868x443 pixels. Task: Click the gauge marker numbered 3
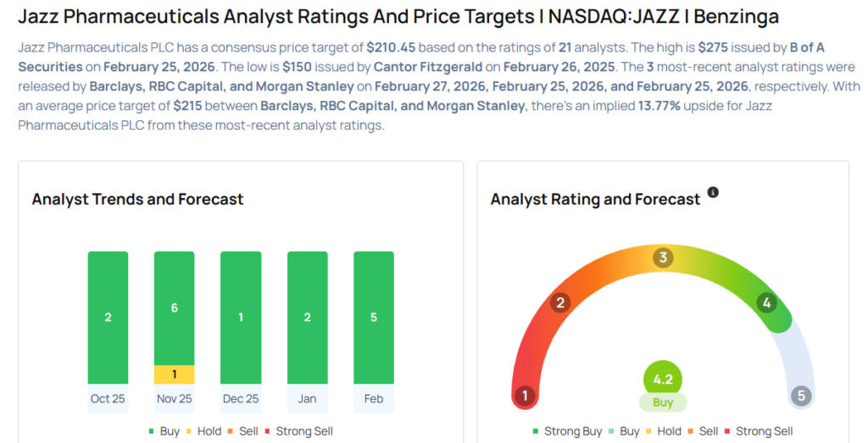click(x=664, y=257)
